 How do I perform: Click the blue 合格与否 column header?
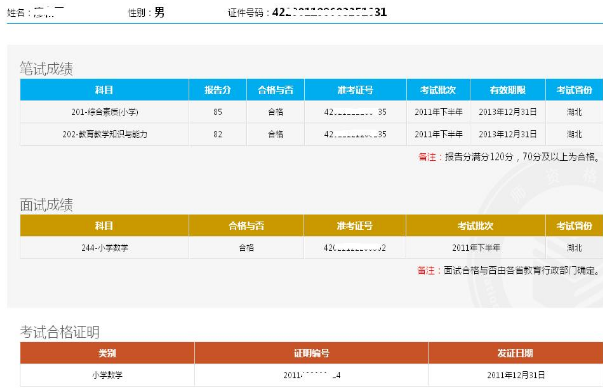(x=275, y=90)
